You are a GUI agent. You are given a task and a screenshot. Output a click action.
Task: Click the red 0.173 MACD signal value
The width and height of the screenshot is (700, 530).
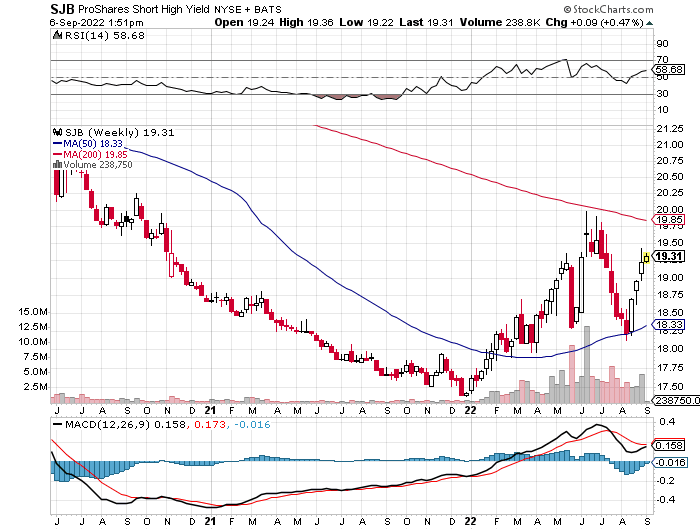[x=209, y=424]
